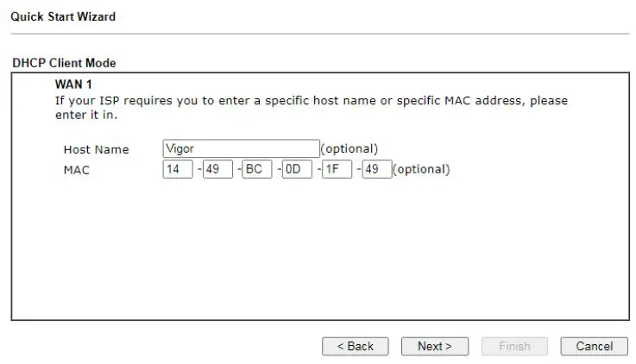
Task: Proceed with the Next > button
Action: [434, 346]
